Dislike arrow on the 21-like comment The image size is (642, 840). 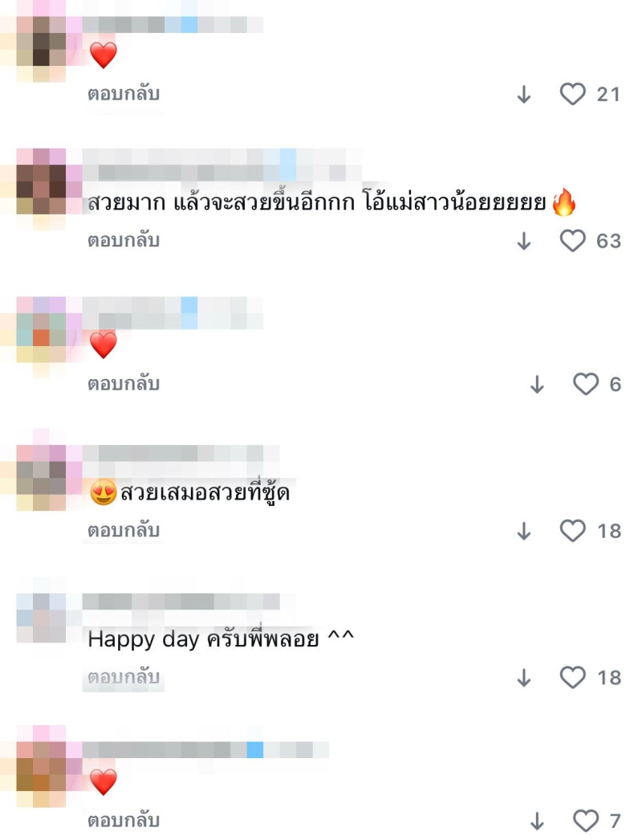(x=524, y=95)
